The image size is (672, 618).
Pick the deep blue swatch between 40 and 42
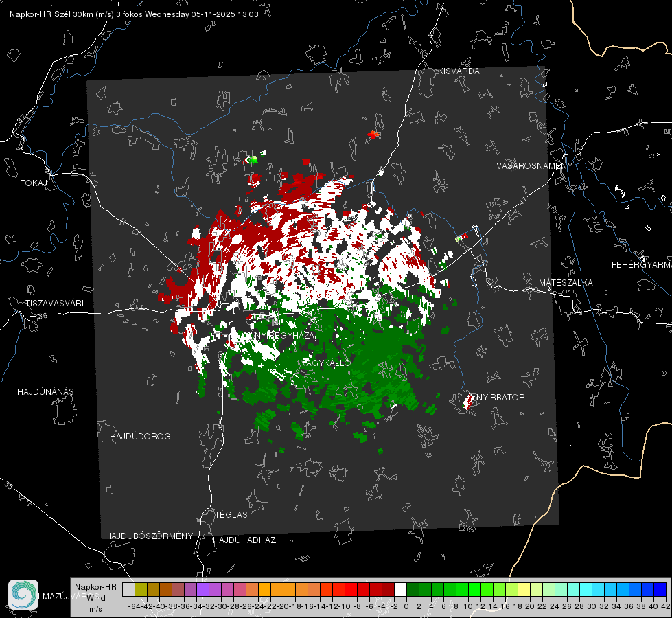pyautogui.click(x=660, y=590)
